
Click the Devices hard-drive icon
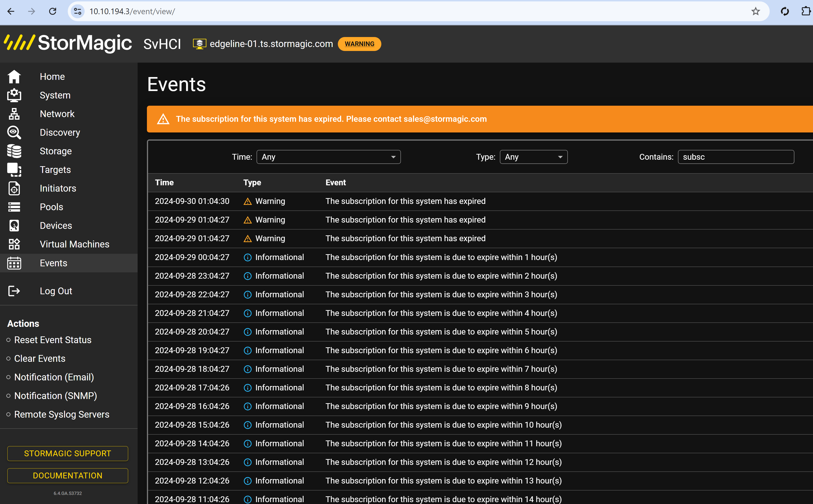pos(14,226)
